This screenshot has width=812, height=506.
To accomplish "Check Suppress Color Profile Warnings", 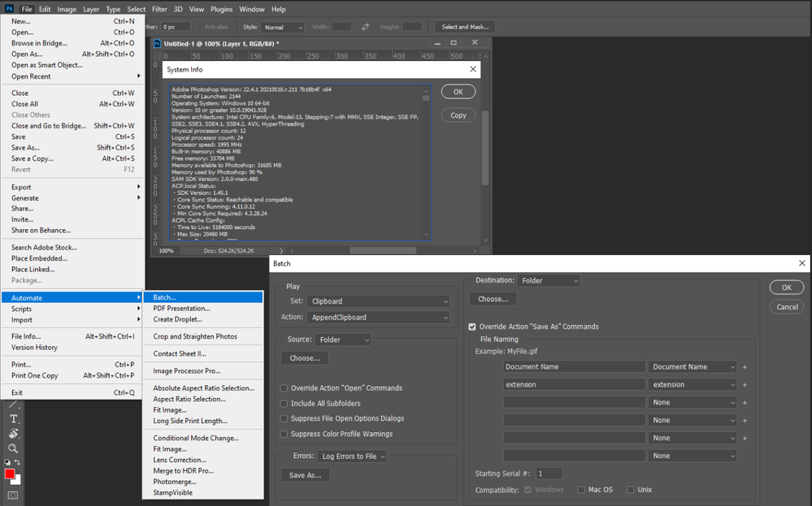I will click(x=284, y=433).
